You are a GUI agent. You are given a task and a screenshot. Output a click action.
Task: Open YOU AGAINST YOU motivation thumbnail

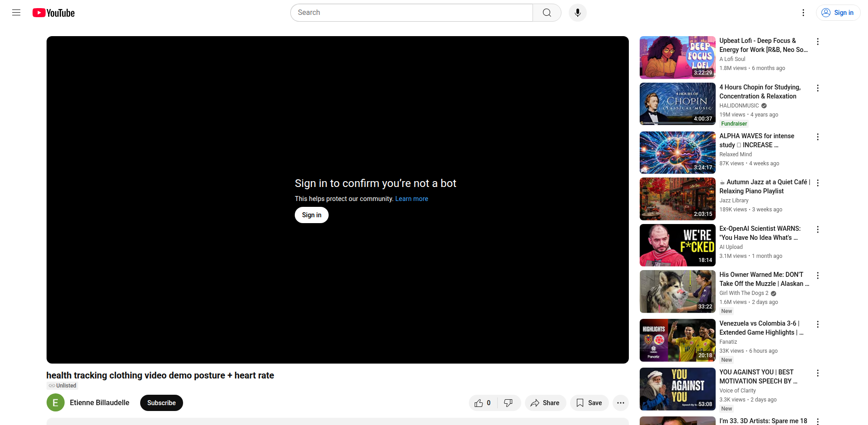(677, 389)
